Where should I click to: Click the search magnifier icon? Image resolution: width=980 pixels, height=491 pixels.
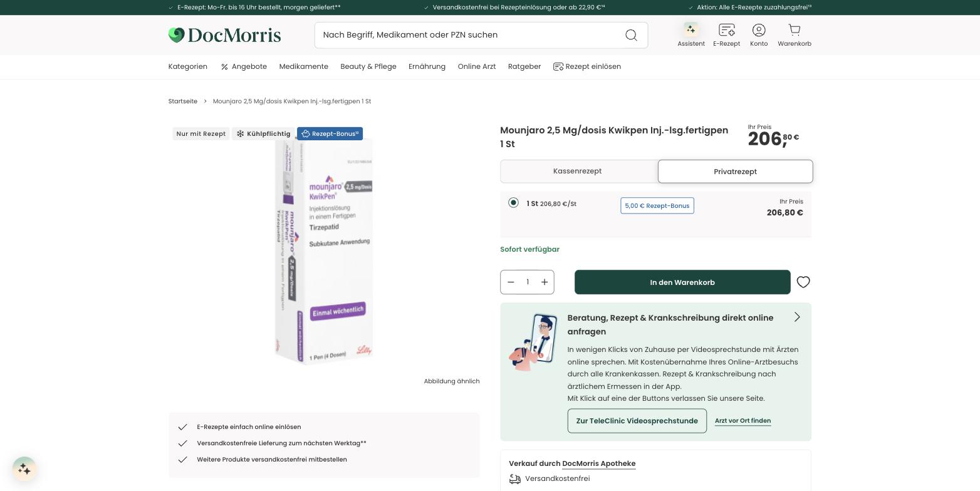[631, 35]
